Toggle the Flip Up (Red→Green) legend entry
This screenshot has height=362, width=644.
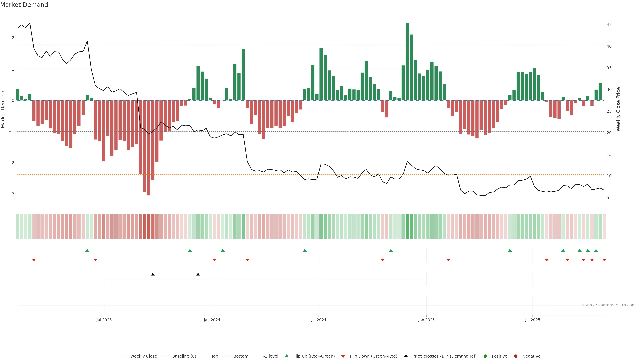tap(314, 356)
